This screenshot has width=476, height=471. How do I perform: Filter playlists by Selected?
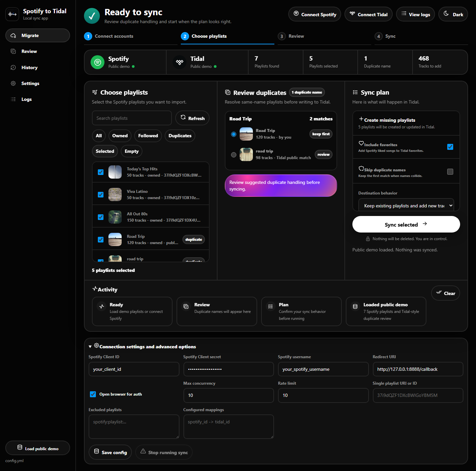tap(105, 151)
